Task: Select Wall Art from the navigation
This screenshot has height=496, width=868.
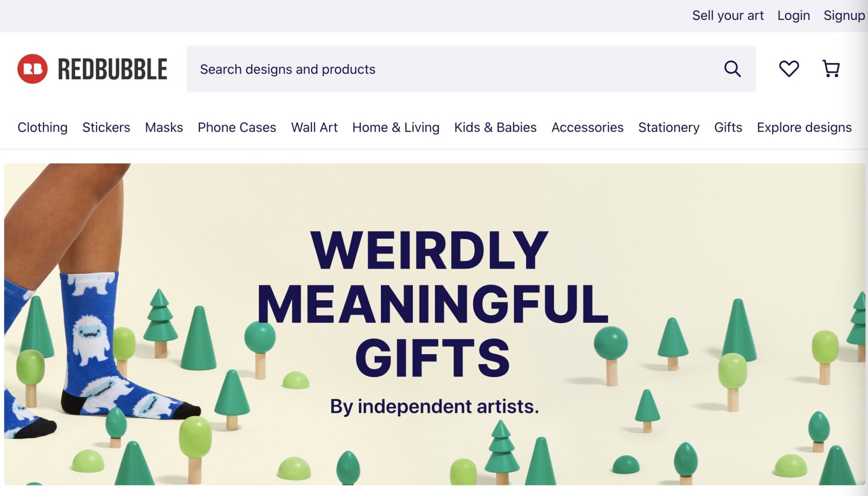Action: click(x=314, y=127)
